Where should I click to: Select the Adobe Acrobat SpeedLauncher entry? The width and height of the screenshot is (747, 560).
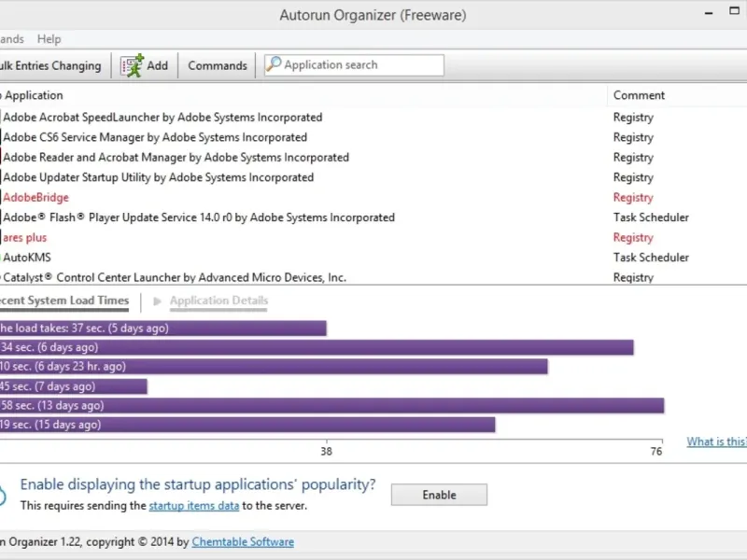point(162,118)
